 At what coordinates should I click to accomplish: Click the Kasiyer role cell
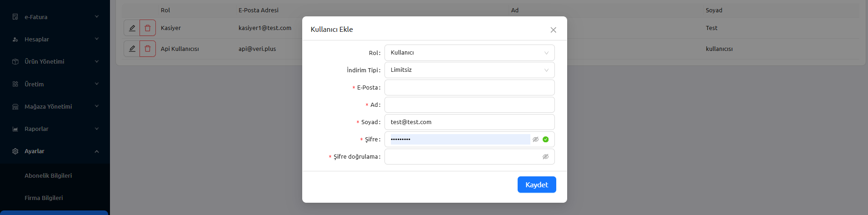pos(171,28)
